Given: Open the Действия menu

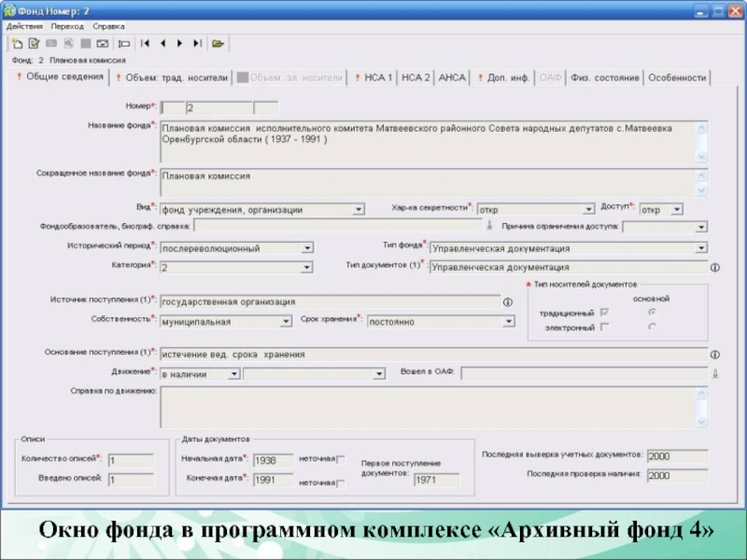Looking at the screenshot, I should pyautogui.click(x=24, y=27).
